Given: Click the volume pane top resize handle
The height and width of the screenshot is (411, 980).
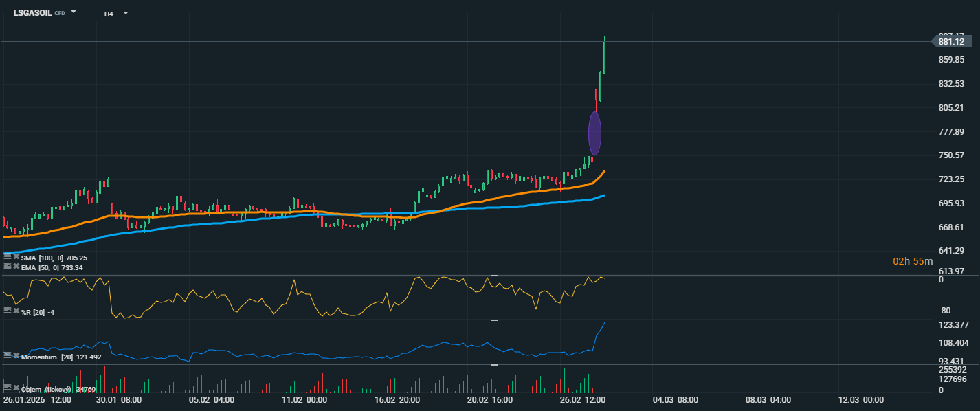Looking at the screenshot, I should 493,365.
